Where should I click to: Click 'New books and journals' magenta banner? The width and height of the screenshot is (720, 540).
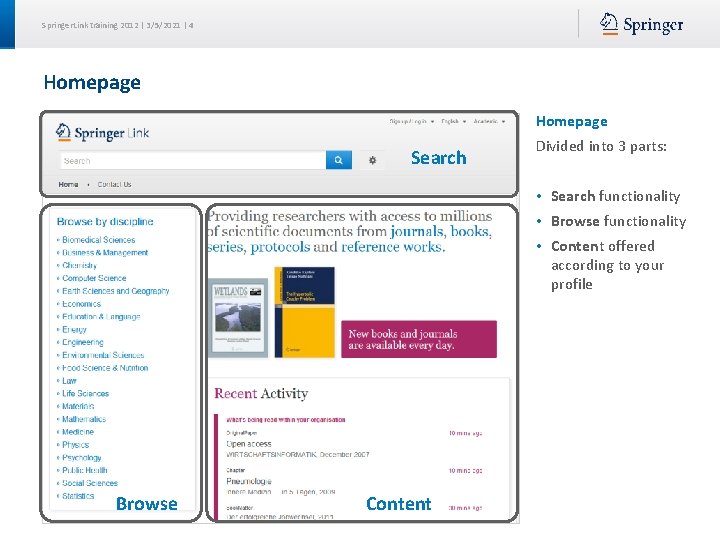[419, 339]
